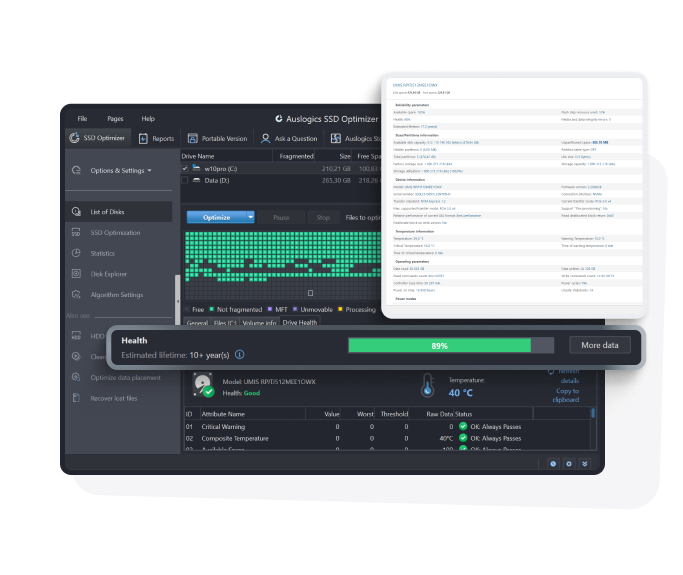The height and width of the screenshot is (575, 683).
Task: Open the Pages menu
Action: pos(115,118)
